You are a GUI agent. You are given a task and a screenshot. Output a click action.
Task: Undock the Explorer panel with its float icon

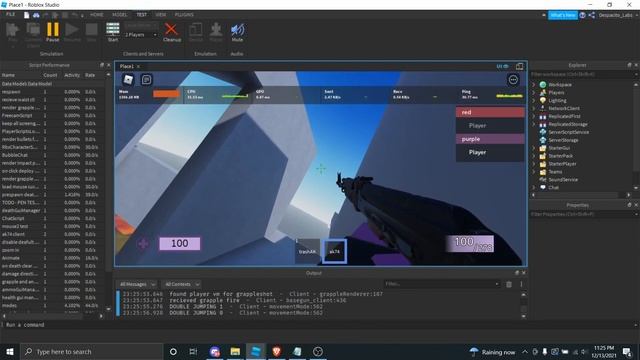coord(629,65)
